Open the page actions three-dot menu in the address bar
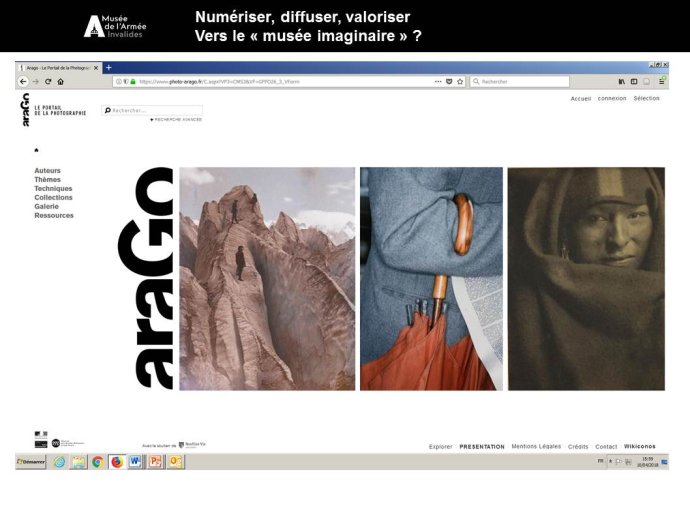The height and width of the screenshot is (517, 690). [438, 81]
